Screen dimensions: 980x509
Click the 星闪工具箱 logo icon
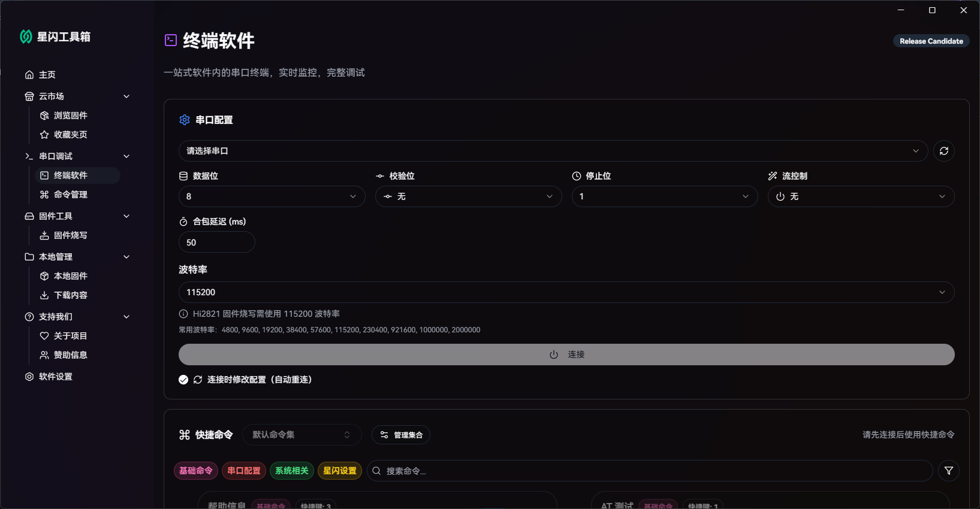(26, 37)
